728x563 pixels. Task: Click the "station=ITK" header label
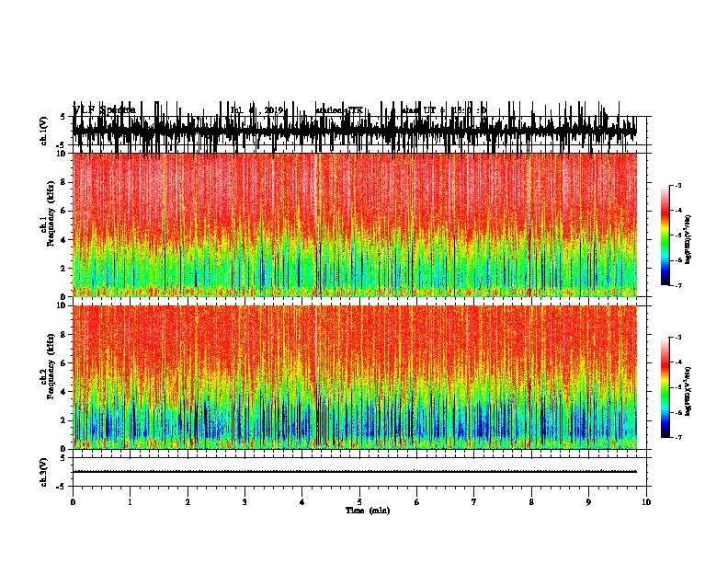click(339, 110)
